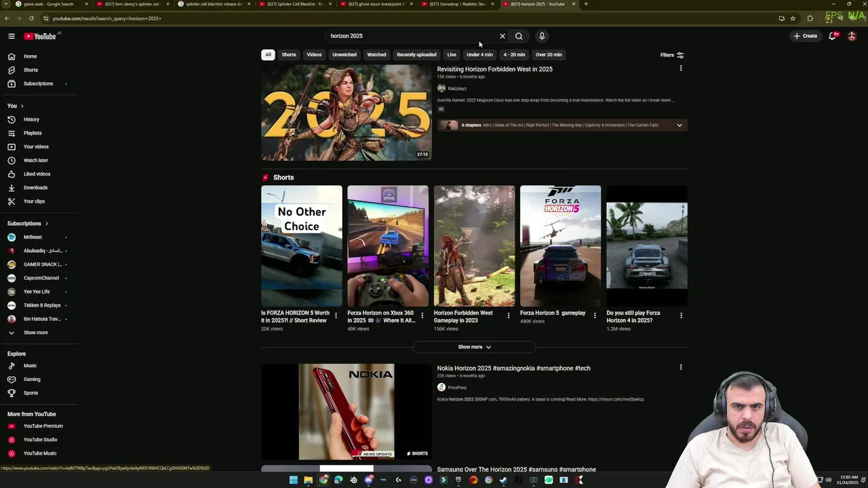
Task: Select the 4 - 20 min chip
Action: [514, 55]
